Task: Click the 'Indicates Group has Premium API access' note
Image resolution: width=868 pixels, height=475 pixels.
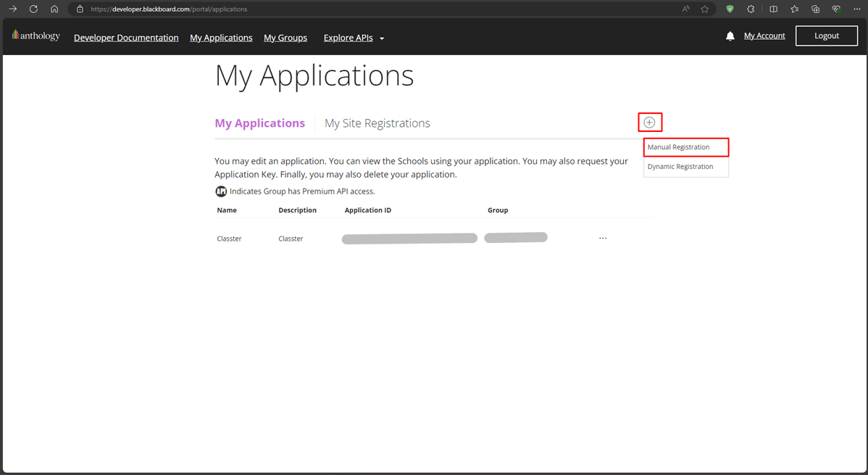Action: [302, 191]
